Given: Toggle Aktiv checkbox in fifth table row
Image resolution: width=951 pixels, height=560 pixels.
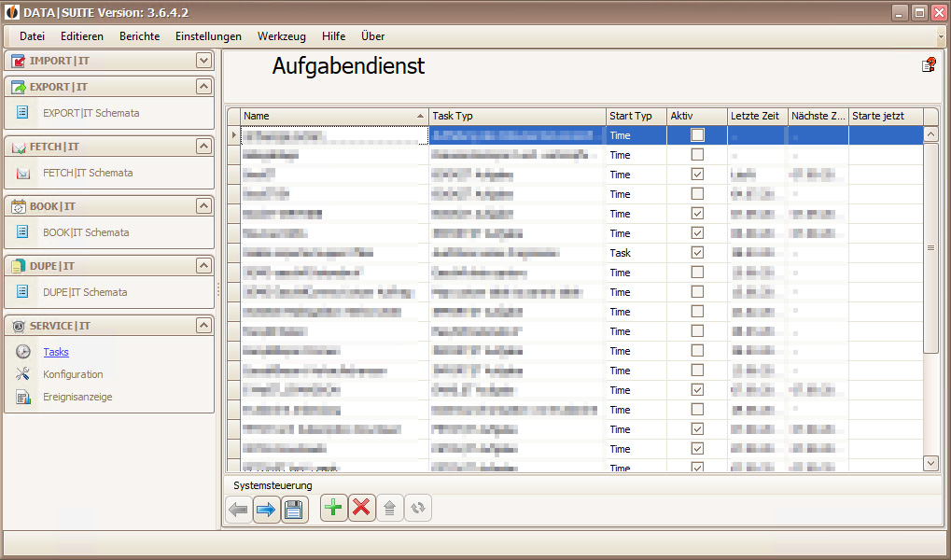Looking at the screenshot, I should pyautogui.click(x=697, y=214).
